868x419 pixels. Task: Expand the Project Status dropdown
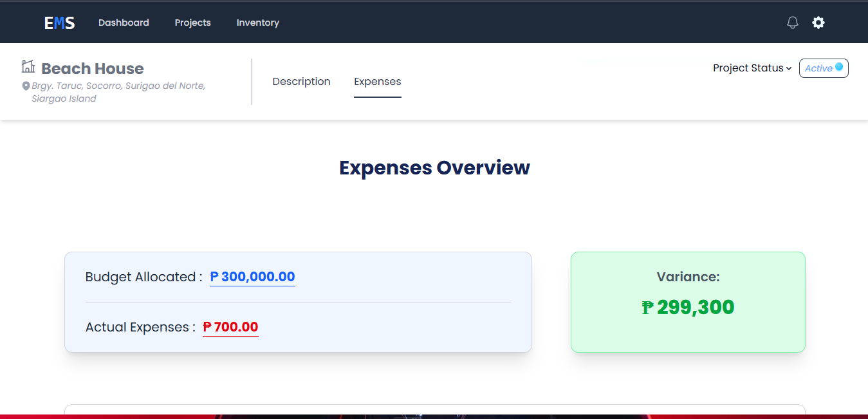[x=752, y=68]
